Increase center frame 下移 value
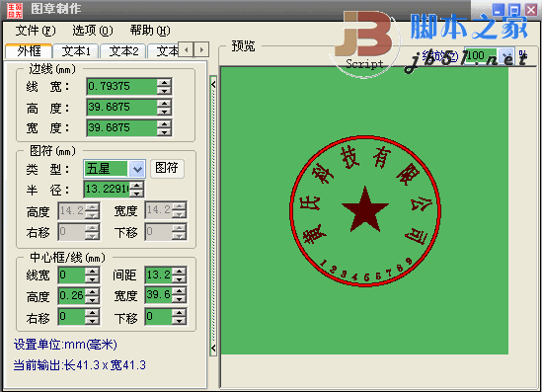This screenshot has width=542, height=392. (179, 313)
